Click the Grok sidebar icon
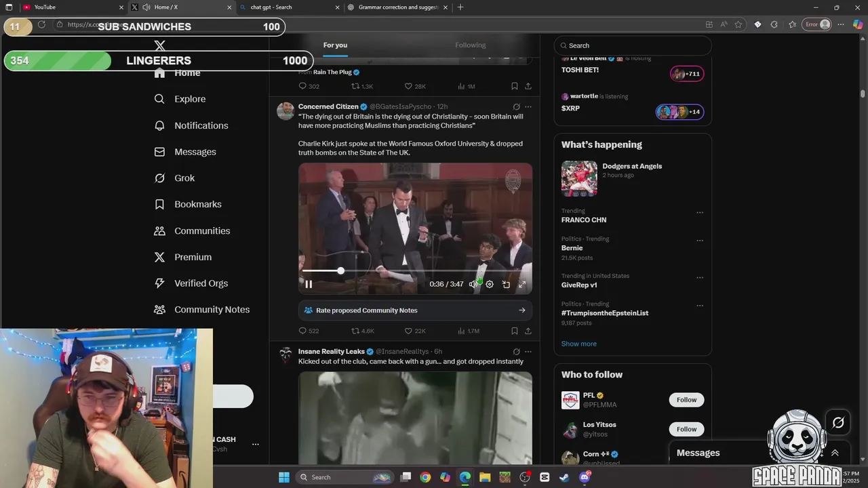The image size is (868, 488). [x=159, y=178]
